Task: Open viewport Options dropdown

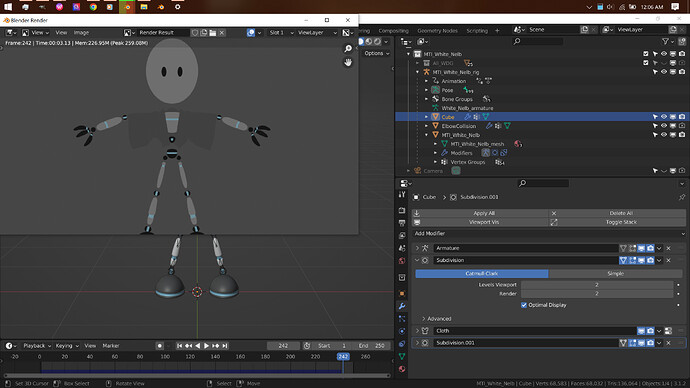Action: tap(377, 53)
